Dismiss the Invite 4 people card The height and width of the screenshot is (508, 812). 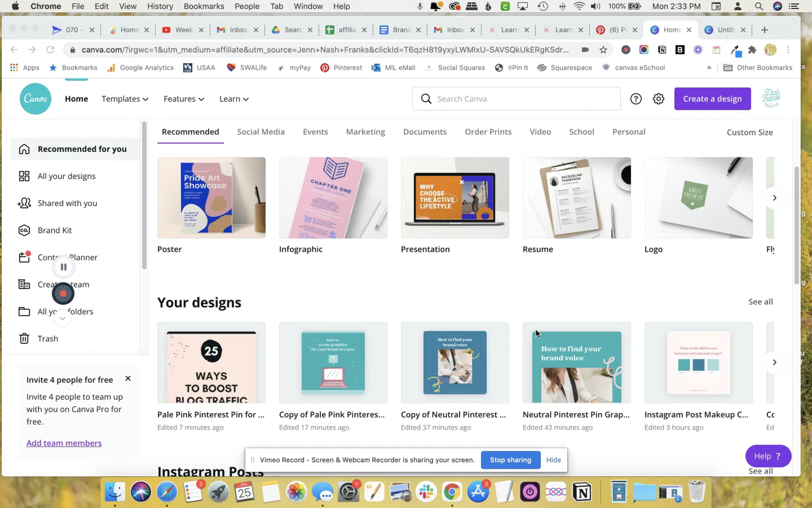[x=128, y=378]
